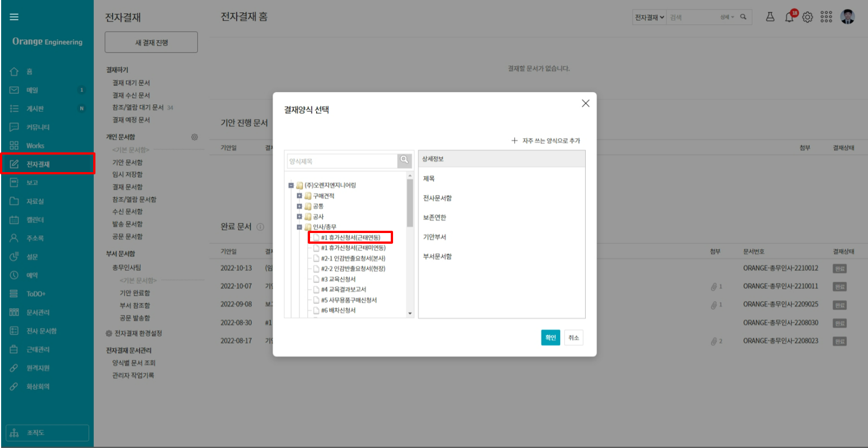Click the lab flask icon
868x448 pixels.
point(770,17)
